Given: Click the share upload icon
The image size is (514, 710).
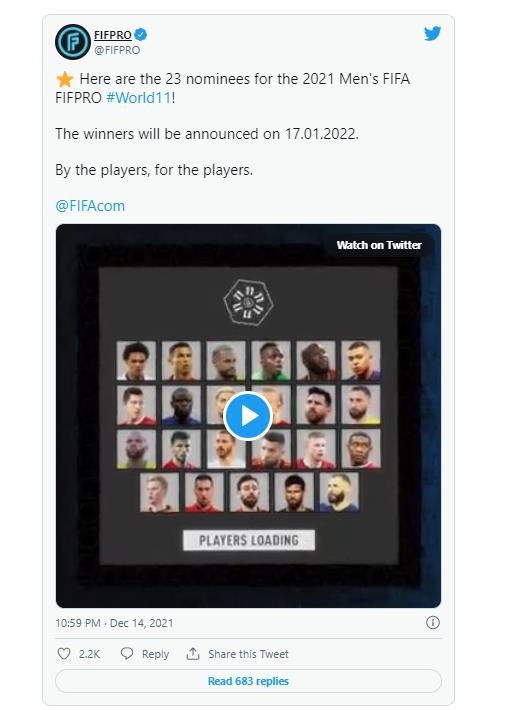Looking at the screenshot, I should pyautogui.click(x=193, y=653).
